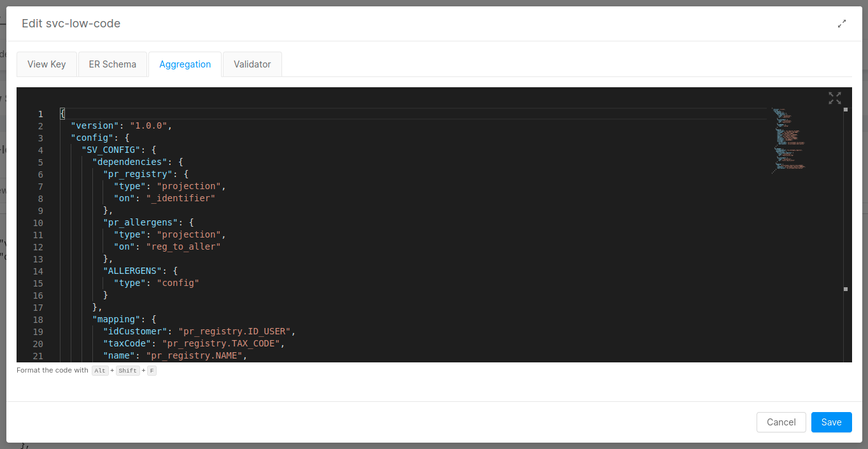Cancel editing svc-low-code
This screenshot has height=449, width=868.
coord(781,422)
